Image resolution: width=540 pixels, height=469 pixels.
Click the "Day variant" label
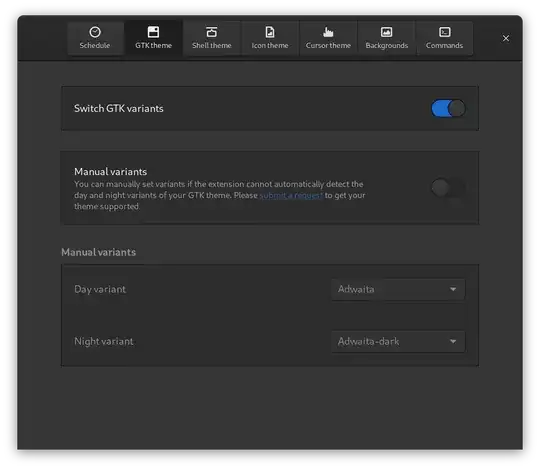point(100,289)
